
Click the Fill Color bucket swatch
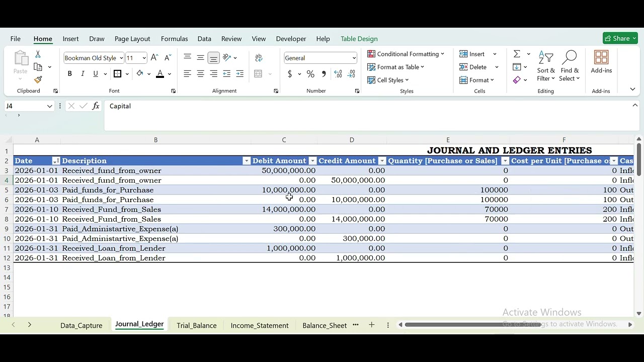click(140, 74)
